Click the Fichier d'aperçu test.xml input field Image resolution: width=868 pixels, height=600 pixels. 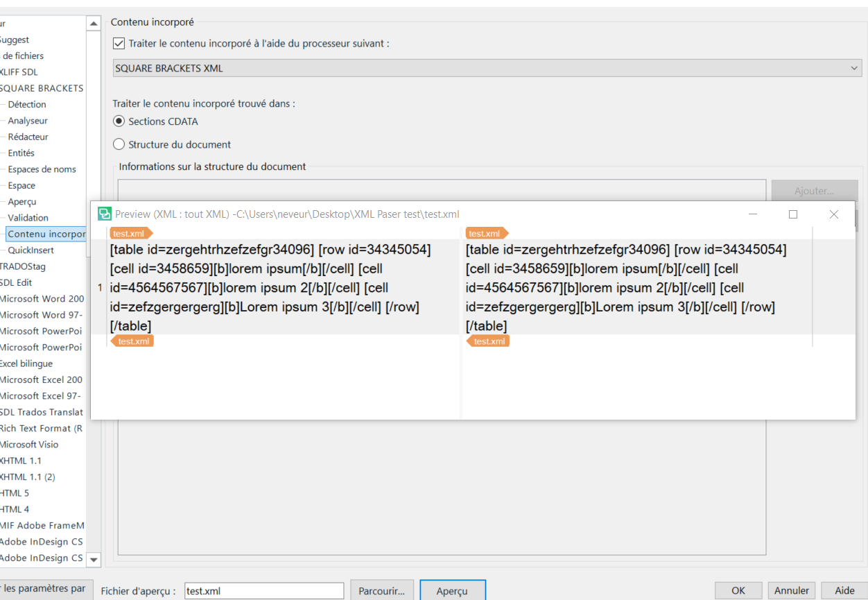(x=264, y=591)
